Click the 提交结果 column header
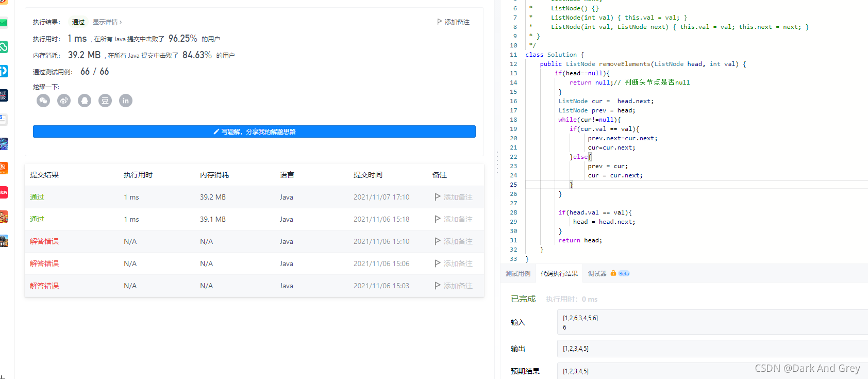Screen dimensions: 868x379 [x=44, y=175]
